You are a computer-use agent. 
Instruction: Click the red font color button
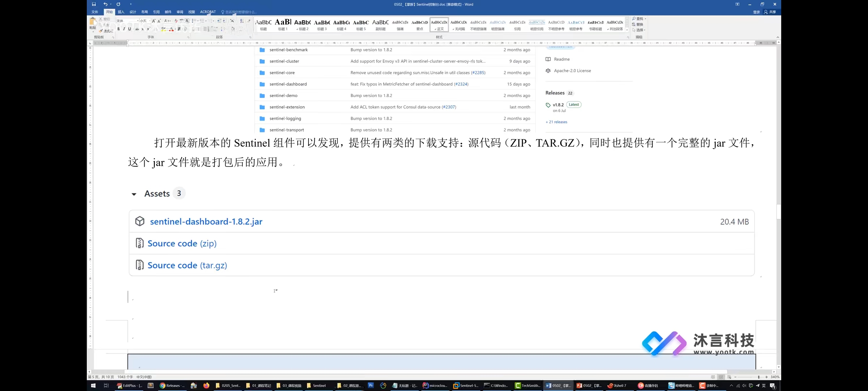point(171,29)
